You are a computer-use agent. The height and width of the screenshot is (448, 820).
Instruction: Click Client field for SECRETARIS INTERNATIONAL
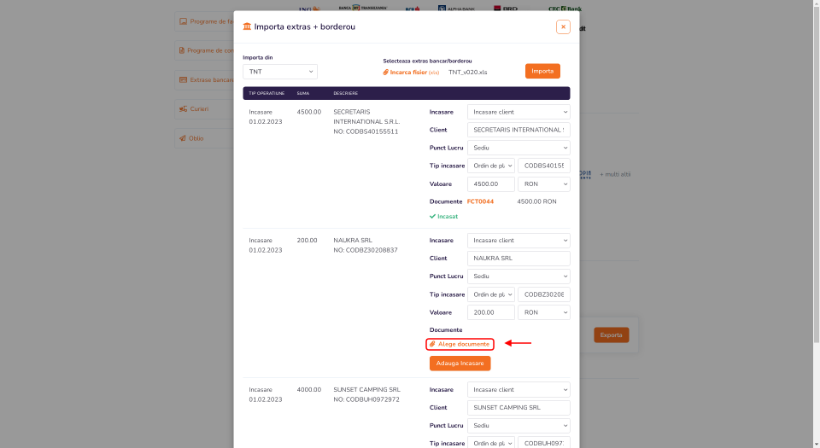(518, 130)
